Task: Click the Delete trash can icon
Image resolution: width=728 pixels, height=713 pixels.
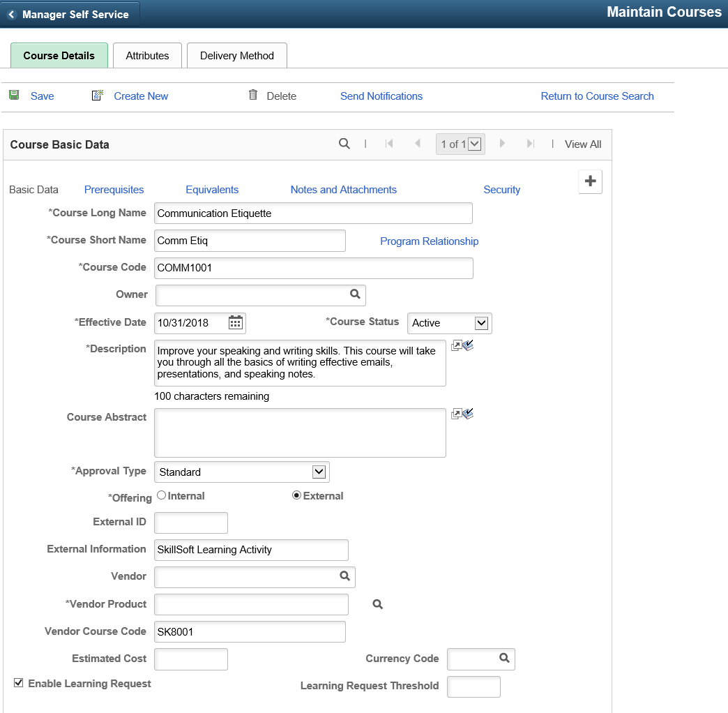Action: (x=253, y=95)
